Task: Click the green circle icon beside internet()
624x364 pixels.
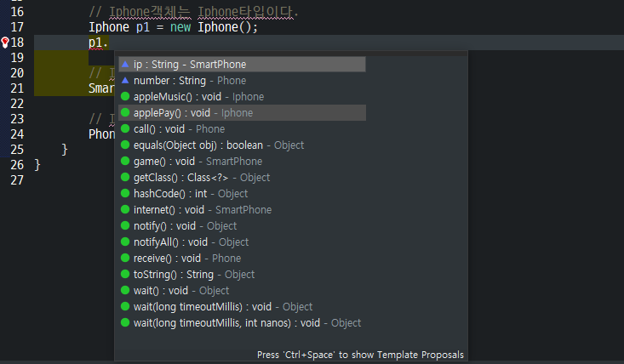Action: pyautogui.click(x=125, y=209)
